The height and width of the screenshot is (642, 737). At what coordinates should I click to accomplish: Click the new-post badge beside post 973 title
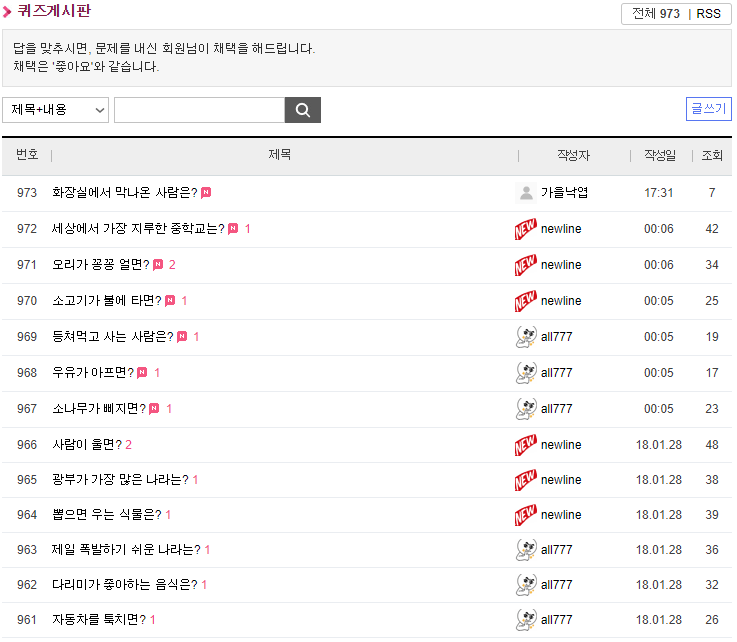click(206, 193)
